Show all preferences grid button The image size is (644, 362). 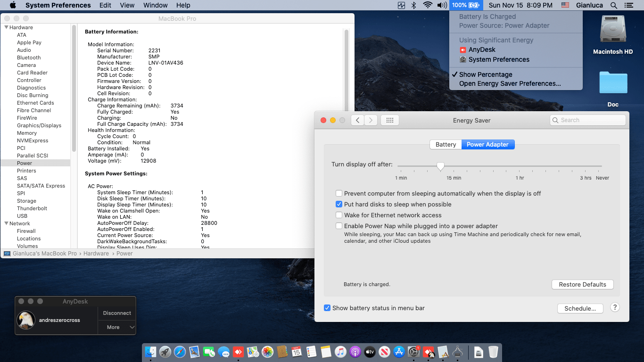click(x=390, y=120)
